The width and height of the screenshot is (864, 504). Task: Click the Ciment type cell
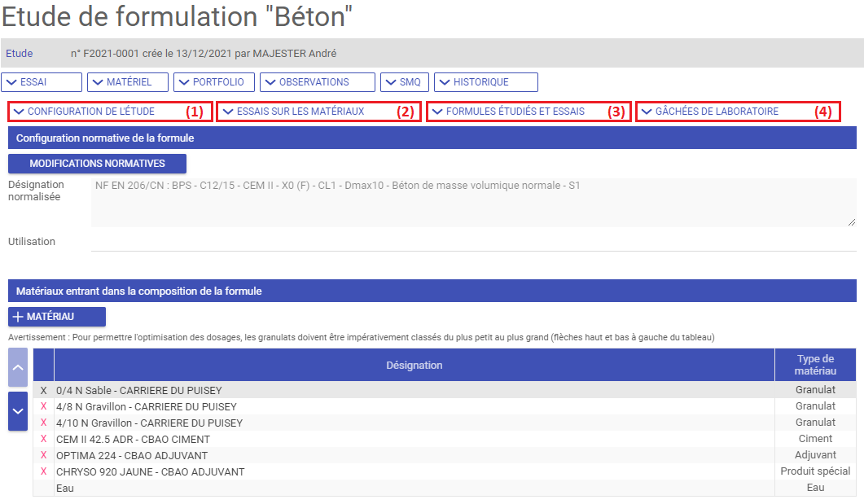pos(815,438)
